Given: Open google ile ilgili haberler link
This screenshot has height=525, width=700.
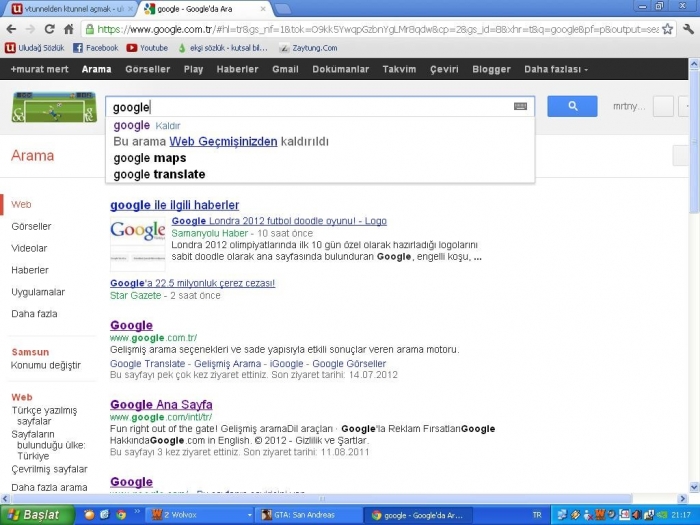Looking at the screenshot, I should click(x=175, y=205).
